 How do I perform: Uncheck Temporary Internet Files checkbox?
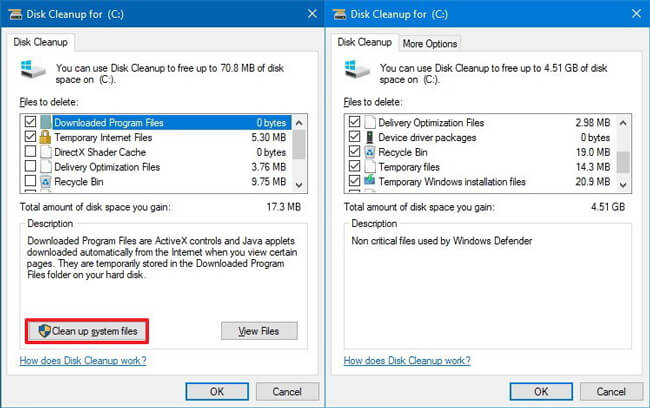coord(30,136)
